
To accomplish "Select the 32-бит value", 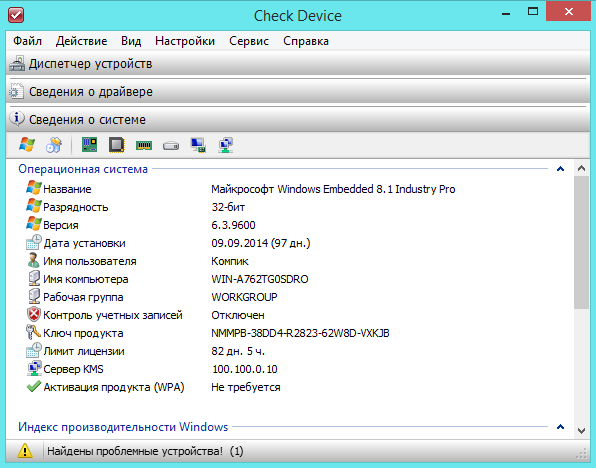I will (228, 207).
